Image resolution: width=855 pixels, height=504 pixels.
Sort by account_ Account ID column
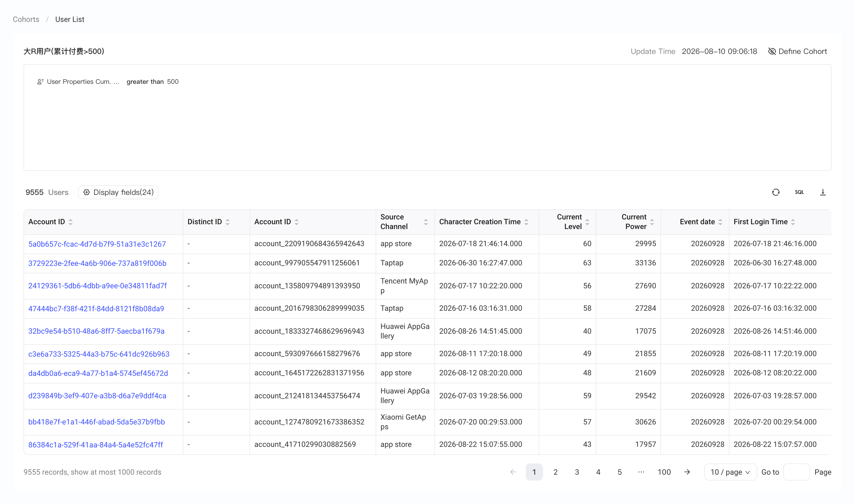coord(297,222)
